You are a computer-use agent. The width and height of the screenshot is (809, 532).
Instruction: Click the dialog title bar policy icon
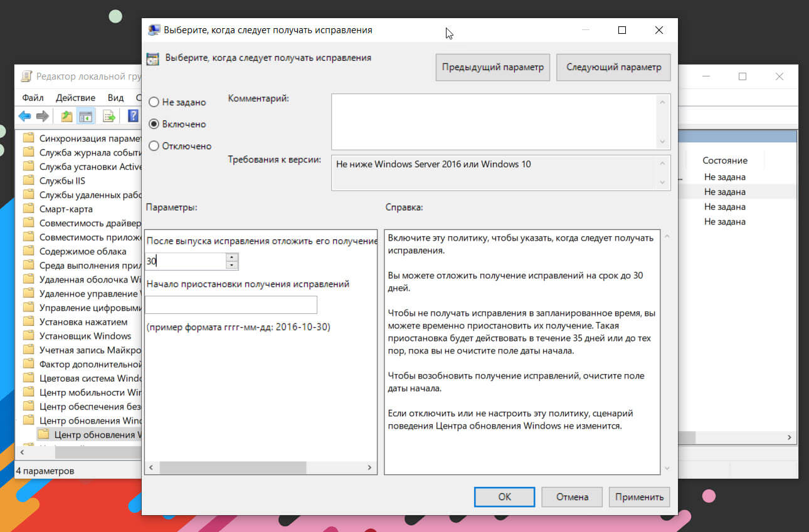pyautogui.click(x=154, y=29)
